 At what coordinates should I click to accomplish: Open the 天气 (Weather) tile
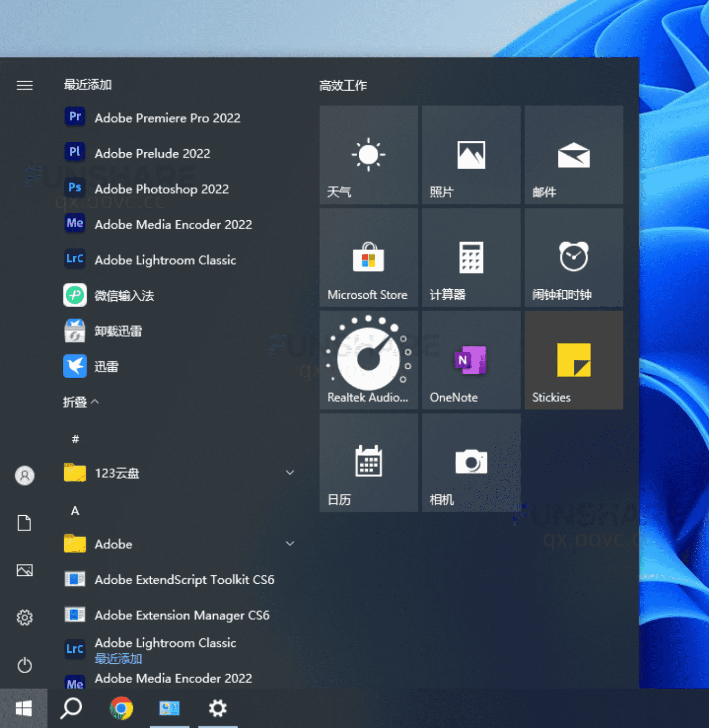[368, 155]
